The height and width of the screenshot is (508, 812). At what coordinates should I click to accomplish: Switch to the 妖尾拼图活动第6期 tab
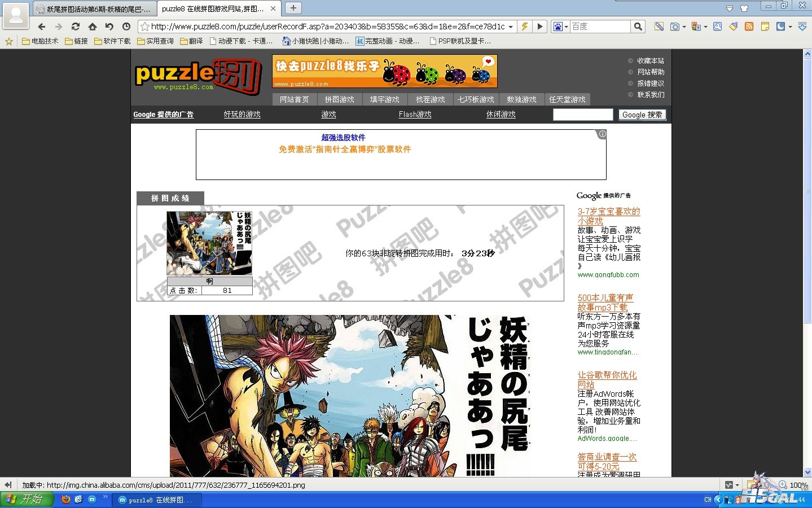coord(93,9)
